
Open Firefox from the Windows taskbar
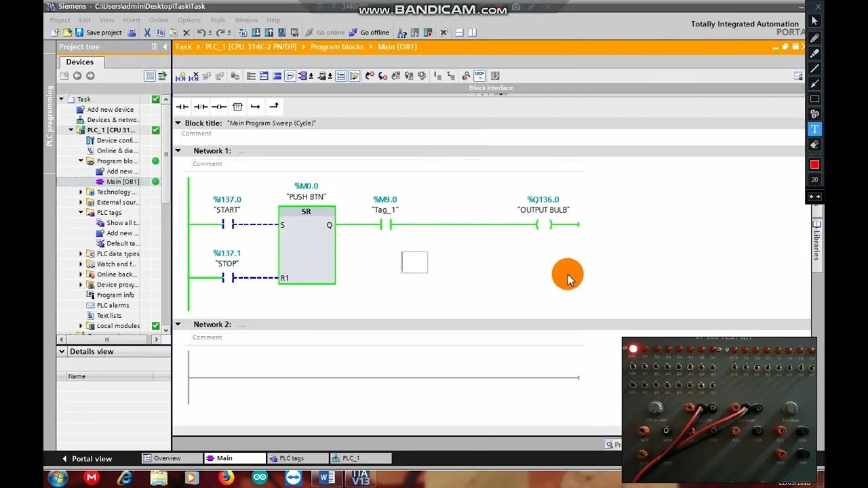coord(226,479)
